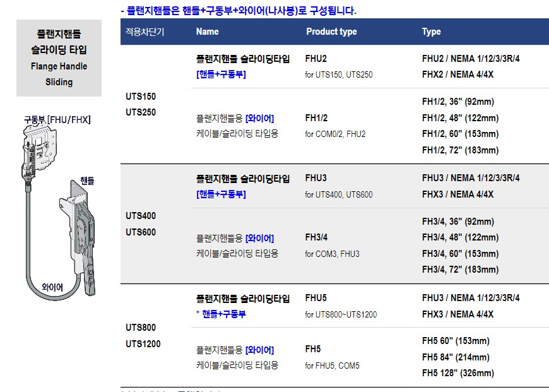Viewport: 549px width, 392px height.
Task: Click the 핸들 handle label on the diagram
Action: tap(87, 181)
